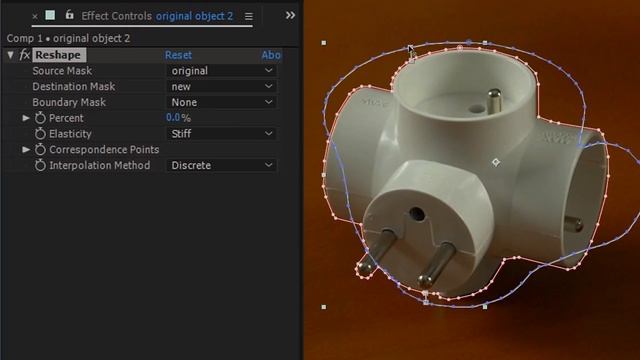
Task: Click the bottom-left layer bounding box handle
Action: 324,307
